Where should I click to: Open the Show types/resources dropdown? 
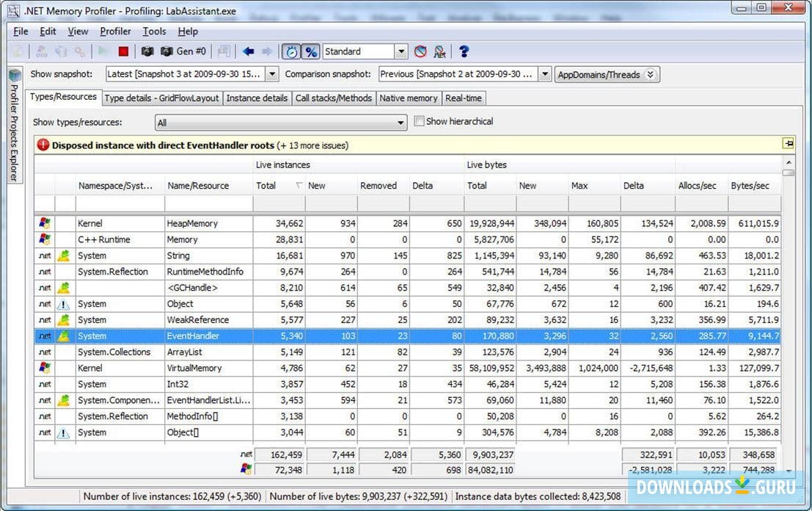click(400, 123)
